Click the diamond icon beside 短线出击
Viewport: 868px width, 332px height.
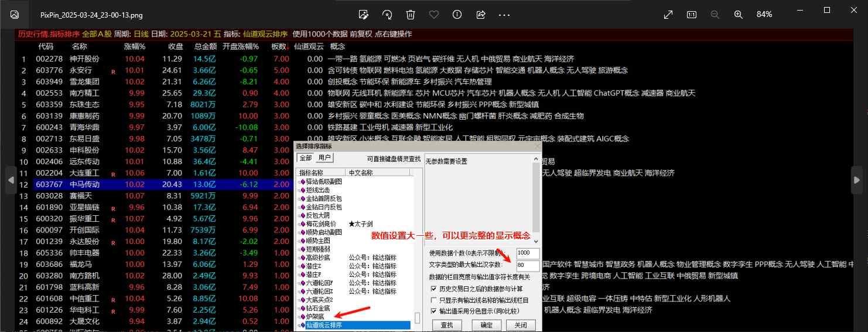[303, 190]
